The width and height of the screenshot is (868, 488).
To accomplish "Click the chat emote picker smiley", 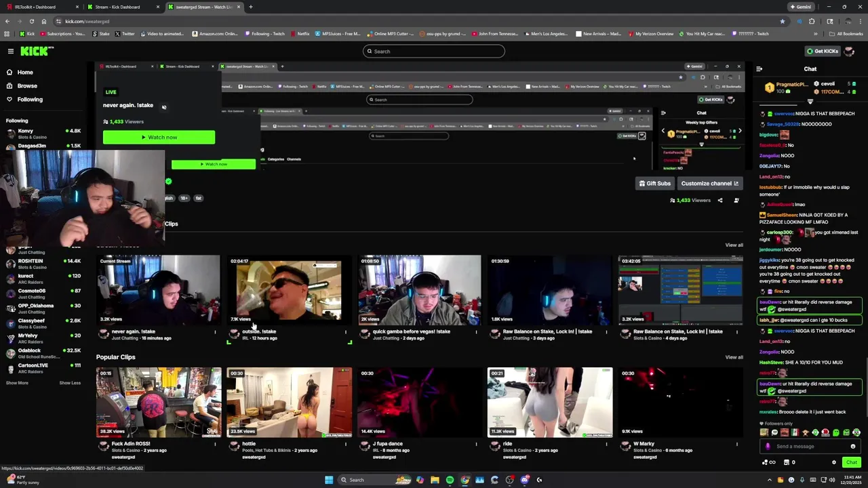I will click(x=853, y=447).
